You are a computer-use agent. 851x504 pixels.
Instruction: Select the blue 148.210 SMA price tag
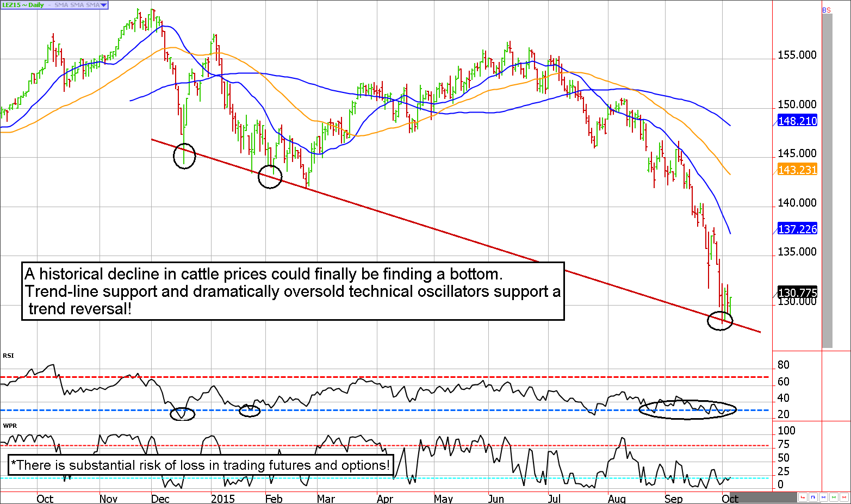(797, 121)
